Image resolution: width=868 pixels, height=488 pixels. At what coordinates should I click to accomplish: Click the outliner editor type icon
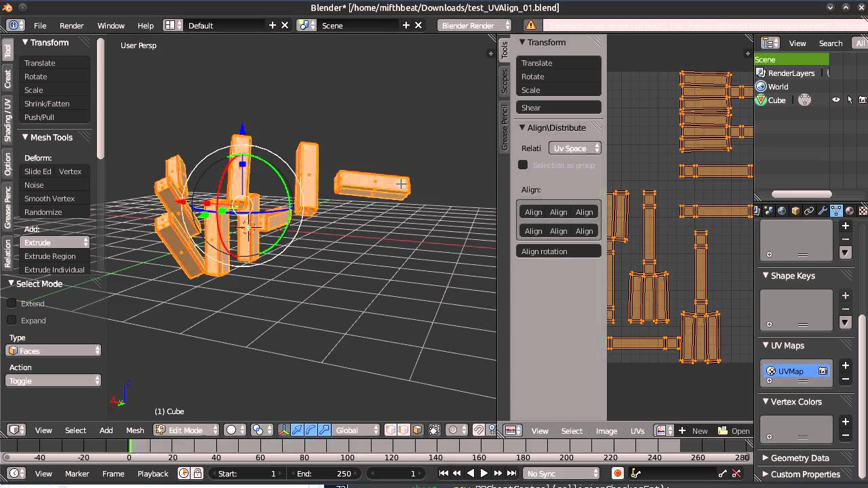pyautogui.click(x=770, y=43)
